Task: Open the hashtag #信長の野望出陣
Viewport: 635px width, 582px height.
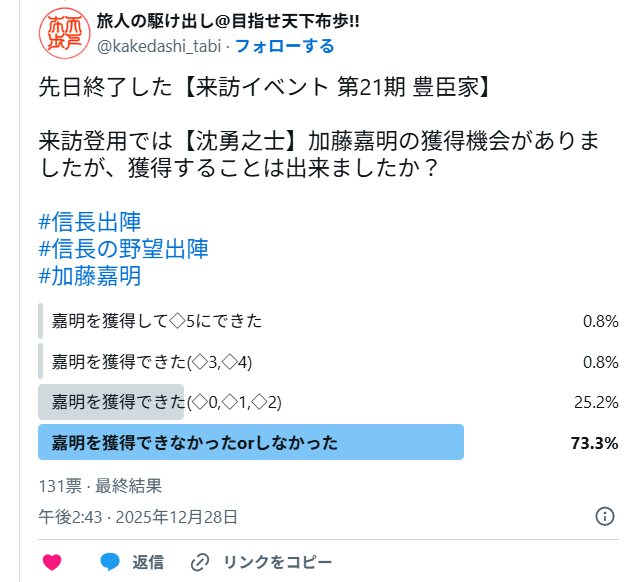Action: 122,248
